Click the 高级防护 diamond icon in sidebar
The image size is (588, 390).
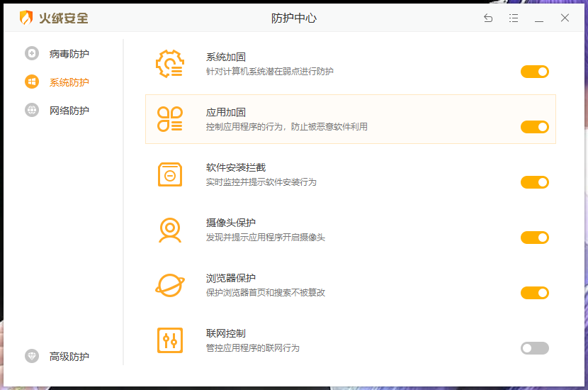[32, 356]
